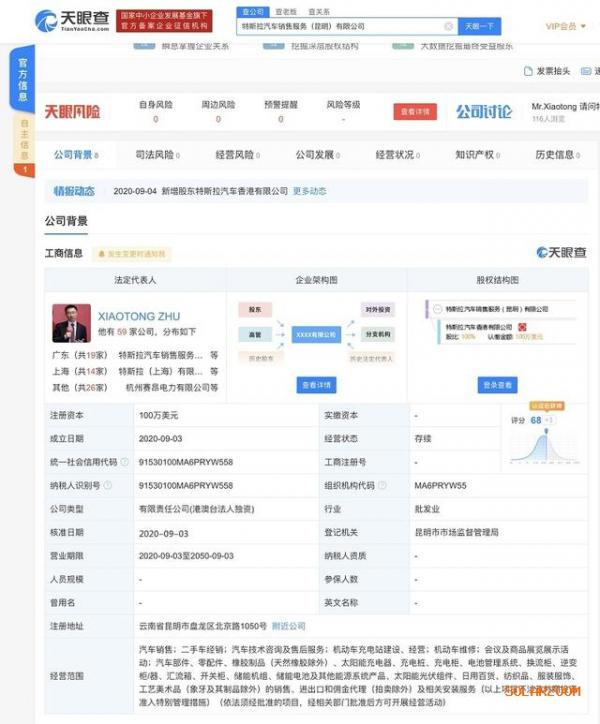This screenshot has height=724, width=600.
Task: Click the 股东 box in the structure diagram
Action: click(x=255, y=309)
